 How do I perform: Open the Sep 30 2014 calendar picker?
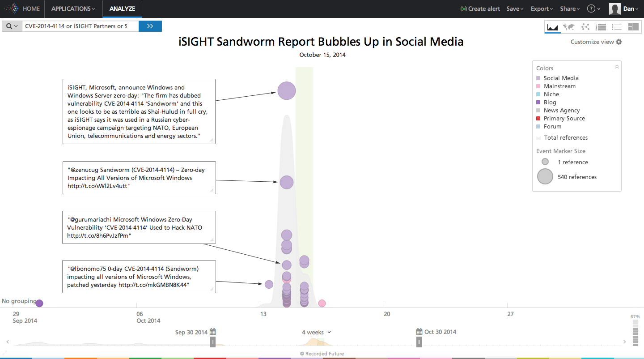point(213,332)
